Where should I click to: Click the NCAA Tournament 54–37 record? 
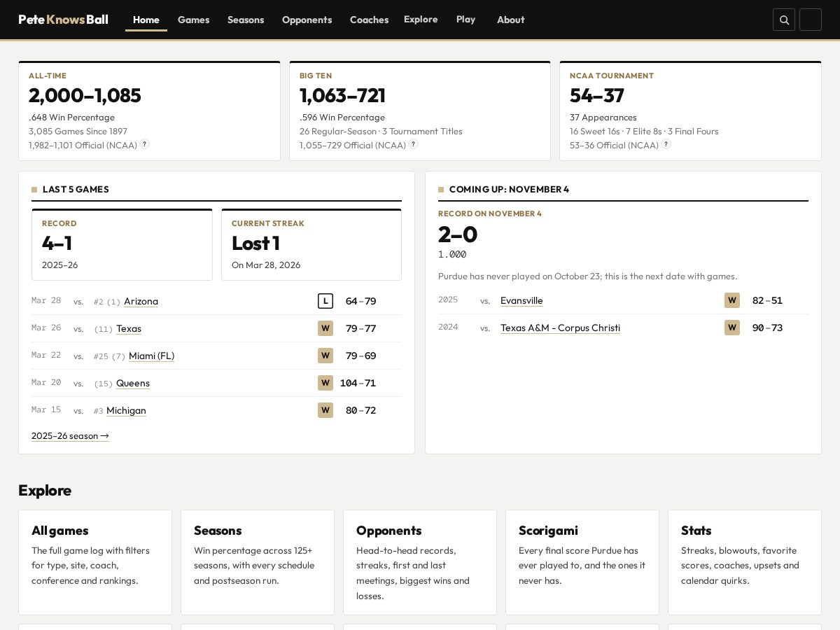tap(596, 95)
